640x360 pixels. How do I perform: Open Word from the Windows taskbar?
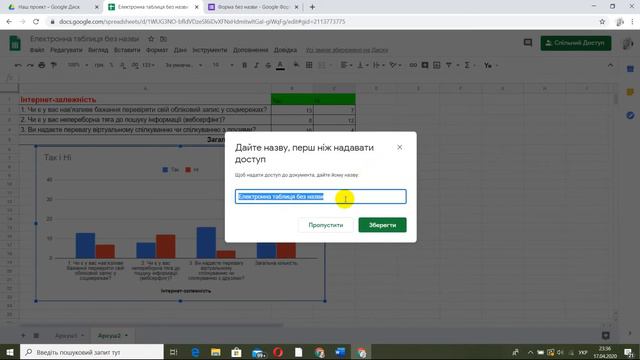(340, 352)
